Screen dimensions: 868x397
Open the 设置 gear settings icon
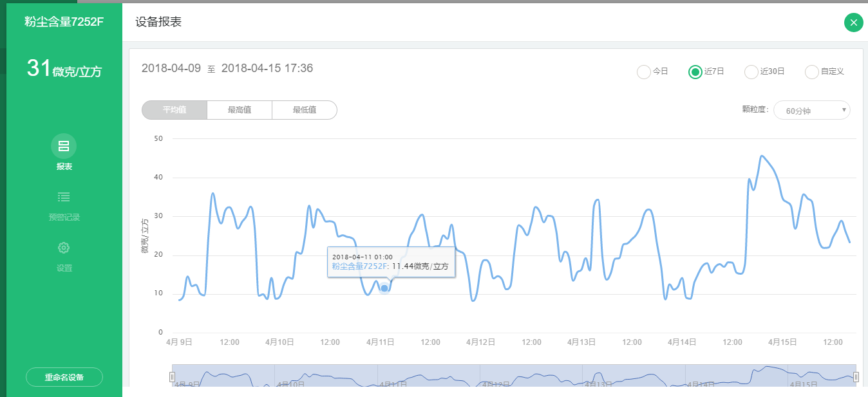click(x=64, y=248)
